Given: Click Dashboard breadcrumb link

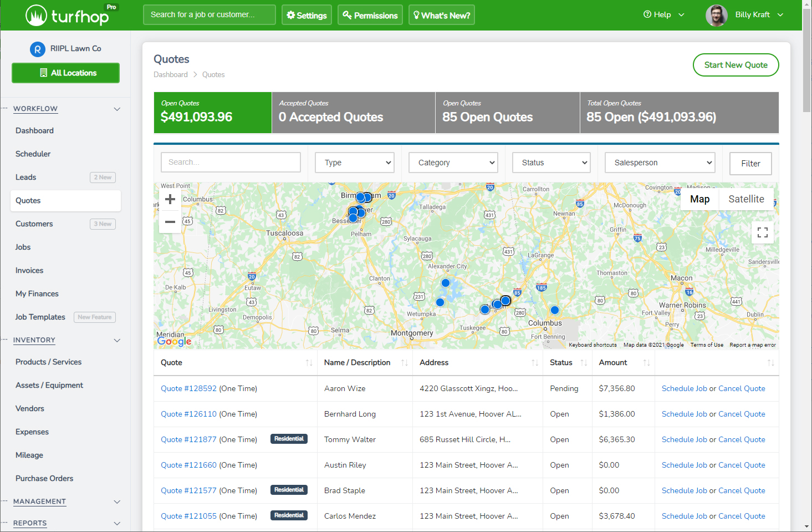Looking at the screenshot, I should tap(171, 75).
